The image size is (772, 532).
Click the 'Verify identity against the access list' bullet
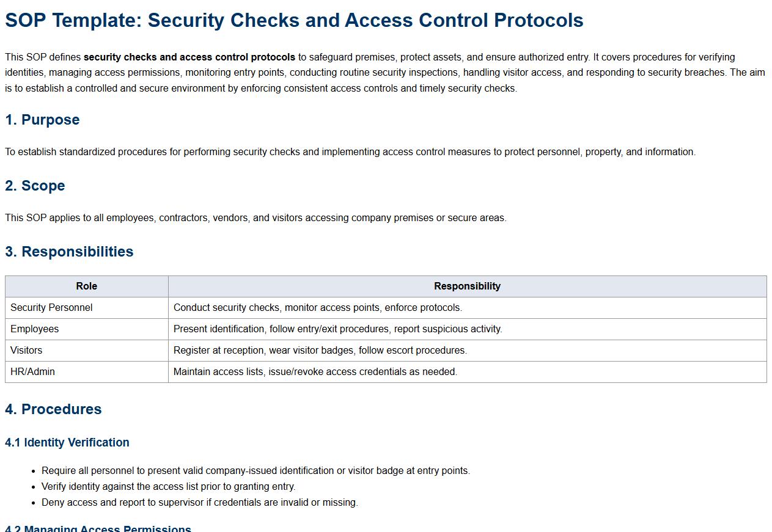pos(168,486)
